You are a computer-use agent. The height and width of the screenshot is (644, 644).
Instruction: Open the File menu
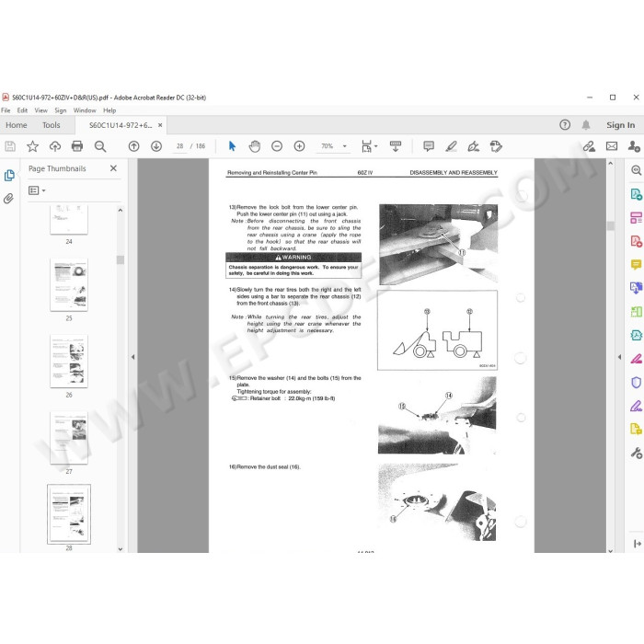click(6, 110)
